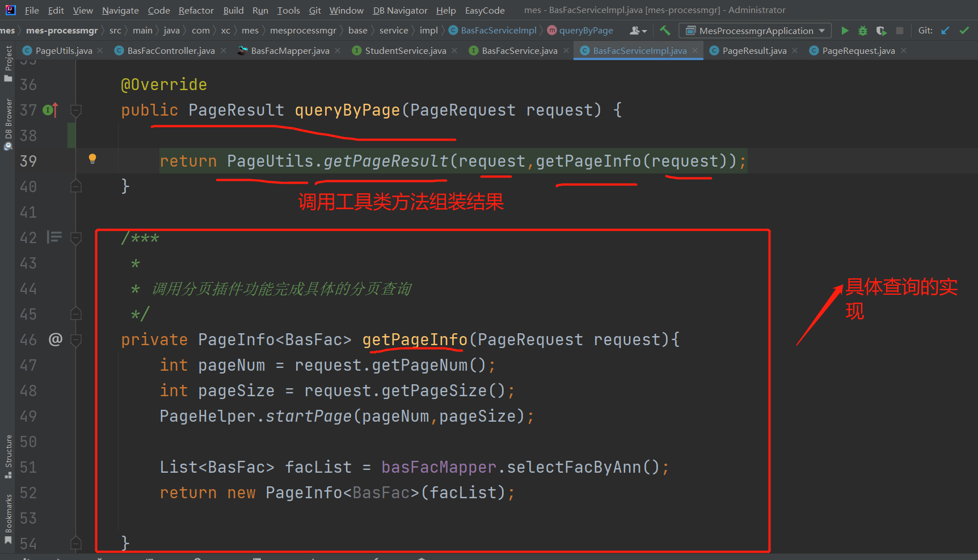978x560 pixels.
Task: Close the BasFacController.java tab
Action: (224, 50)
